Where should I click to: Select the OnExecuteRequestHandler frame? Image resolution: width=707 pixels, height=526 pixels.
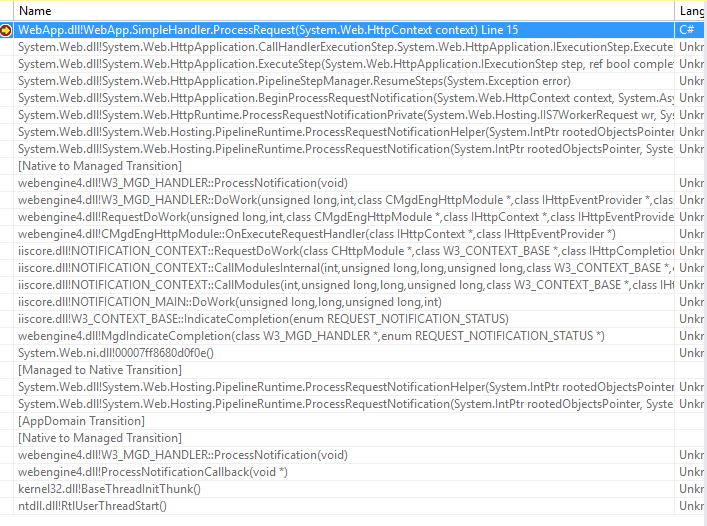300,234
